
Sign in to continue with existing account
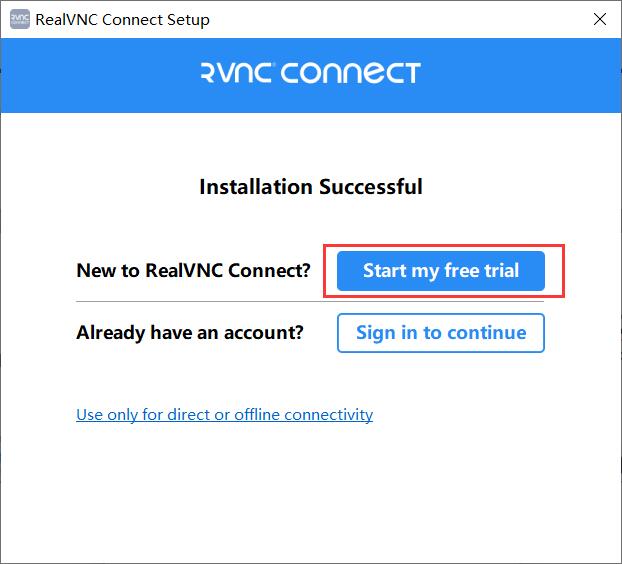(441, 333)
